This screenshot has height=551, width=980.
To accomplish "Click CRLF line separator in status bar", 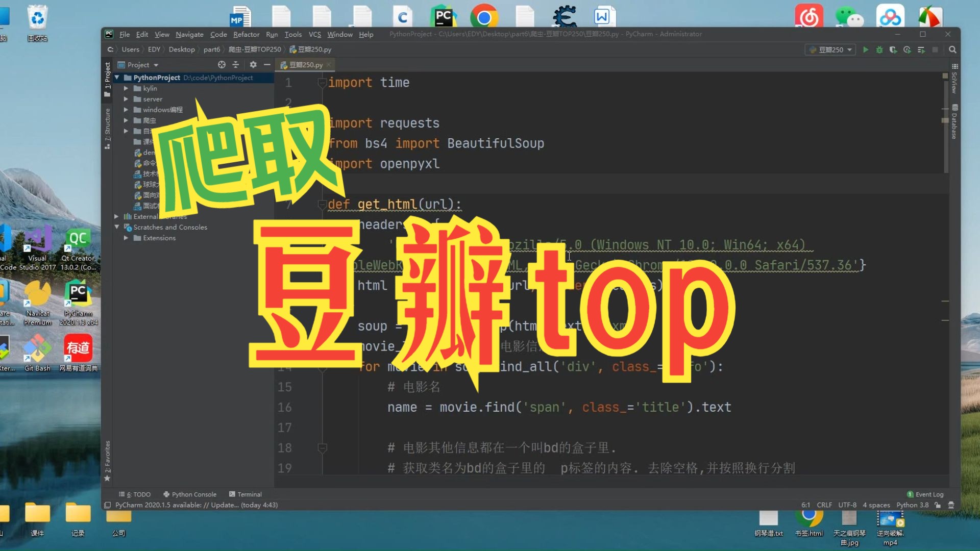I will coord(824,505).
